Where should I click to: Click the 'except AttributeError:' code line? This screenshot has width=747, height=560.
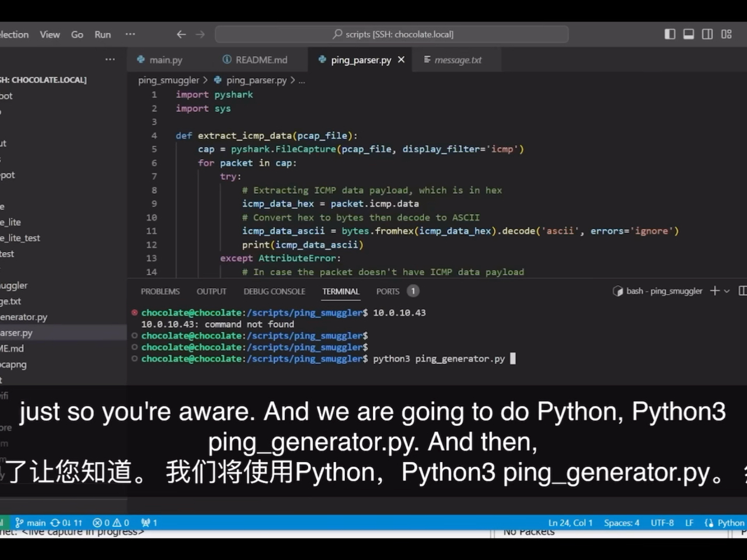(x=280, y=258)
